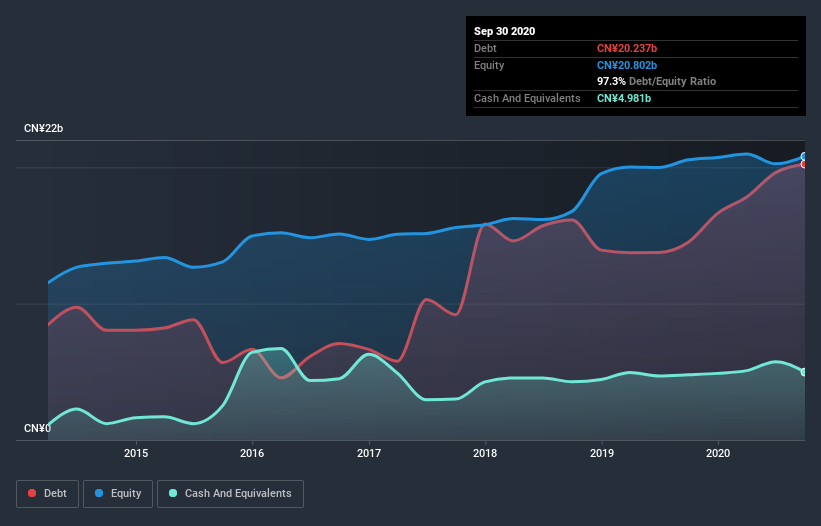
Task: Toggle the Equity series legend button
Action: click(118, 494)
